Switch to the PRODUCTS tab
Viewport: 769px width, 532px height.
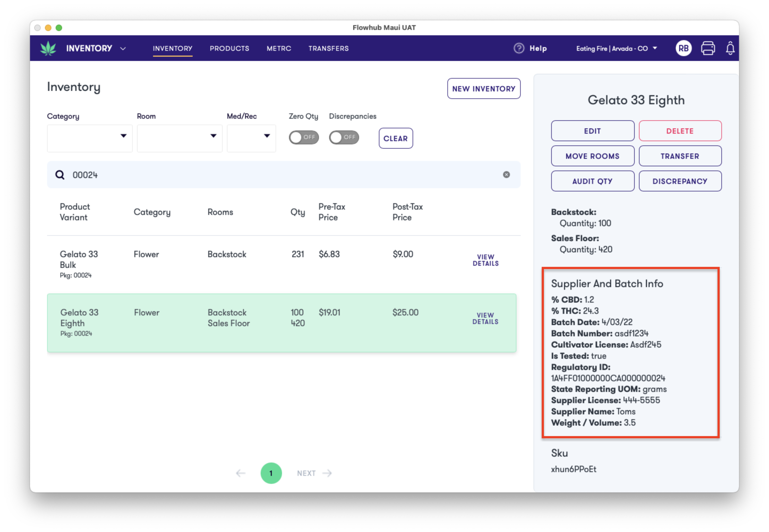click(230, 49)
